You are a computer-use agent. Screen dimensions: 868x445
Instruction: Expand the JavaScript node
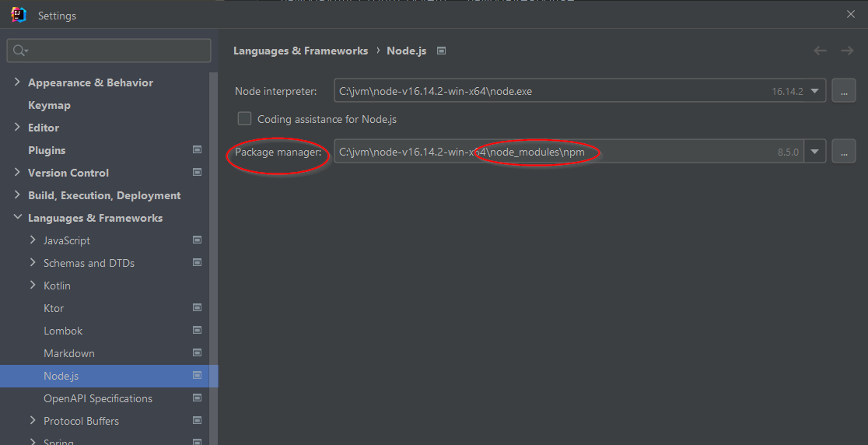(32, 240)
